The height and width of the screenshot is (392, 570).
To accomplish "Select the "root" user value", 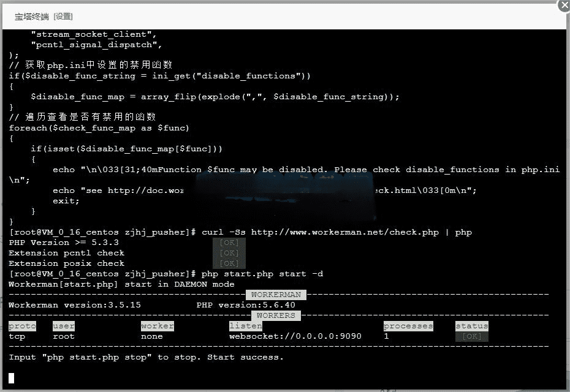I will click(64, 336).
